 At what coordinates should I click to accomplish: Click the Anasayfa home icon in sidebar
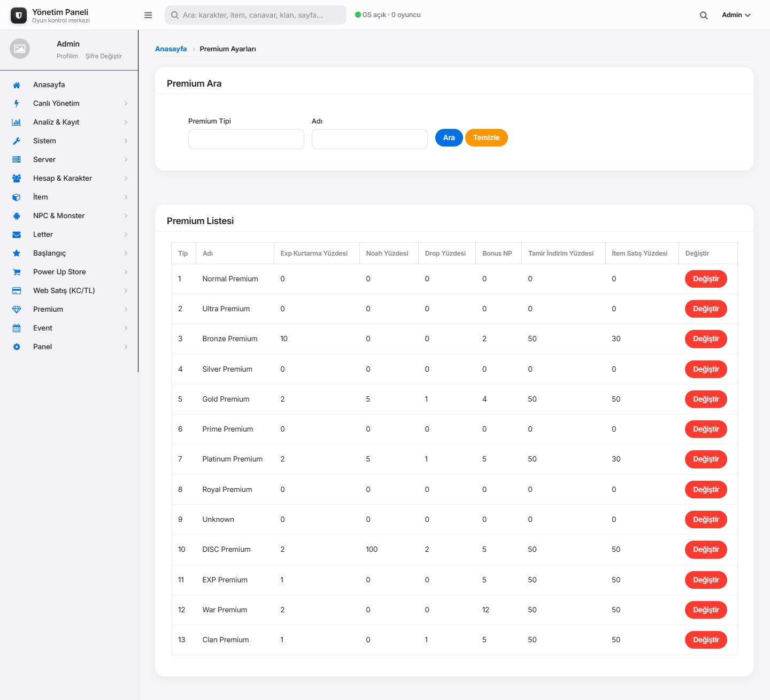pos(17,85)
